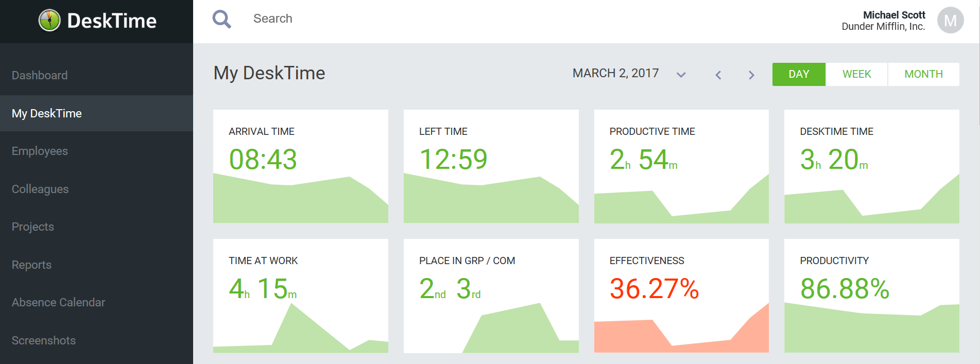Go to Absence Calendar page
Viewport: 980px width, 364px height.
pyautogui.click(x=58, y=303)
